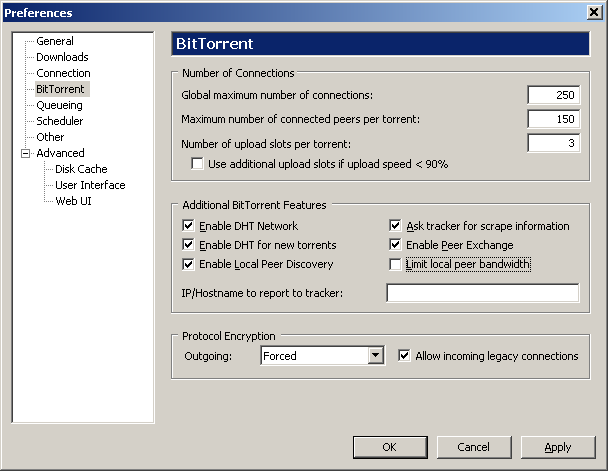Toggle Enable Local Peer Discovery
The width and height of the screenshot is (608, 471).
[189, 265]
